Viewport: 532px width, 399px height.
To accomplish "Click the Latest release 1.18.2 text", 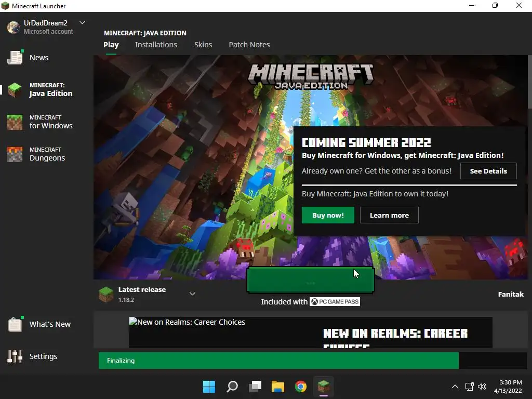I will coord(142,295).
